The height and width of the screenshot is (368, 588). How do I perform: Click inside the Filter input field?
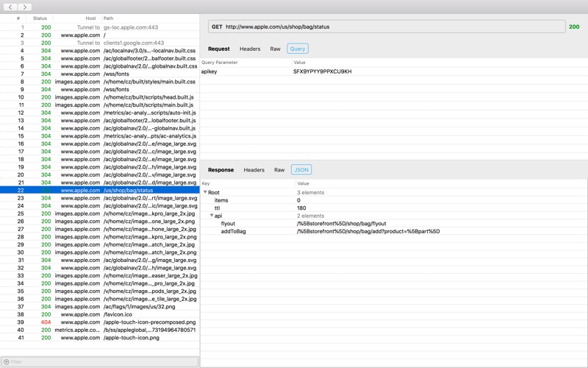(100, 361)
